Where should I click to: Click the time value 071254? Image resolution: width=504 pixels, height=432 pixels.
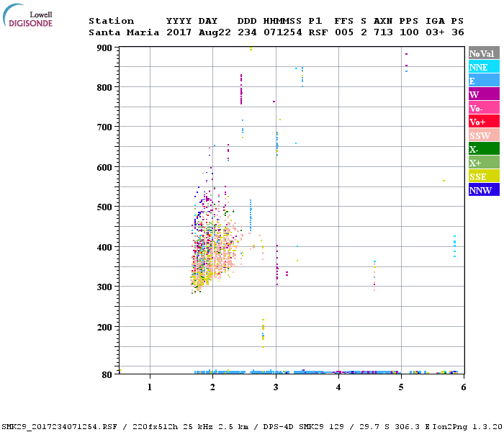click(x=283, y=32)
